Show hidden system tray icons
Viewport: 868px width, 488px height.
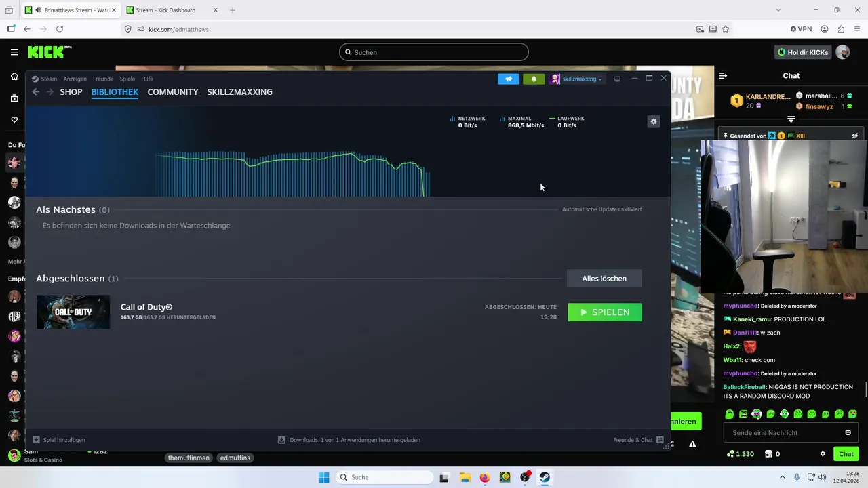click(x=782, y=477)
